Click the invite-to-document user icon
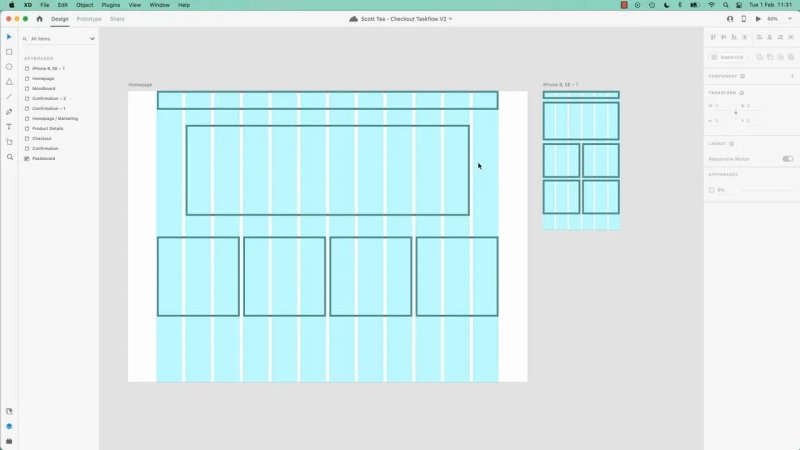The width and height of the screenshot is (800, 450). [730, 19]
